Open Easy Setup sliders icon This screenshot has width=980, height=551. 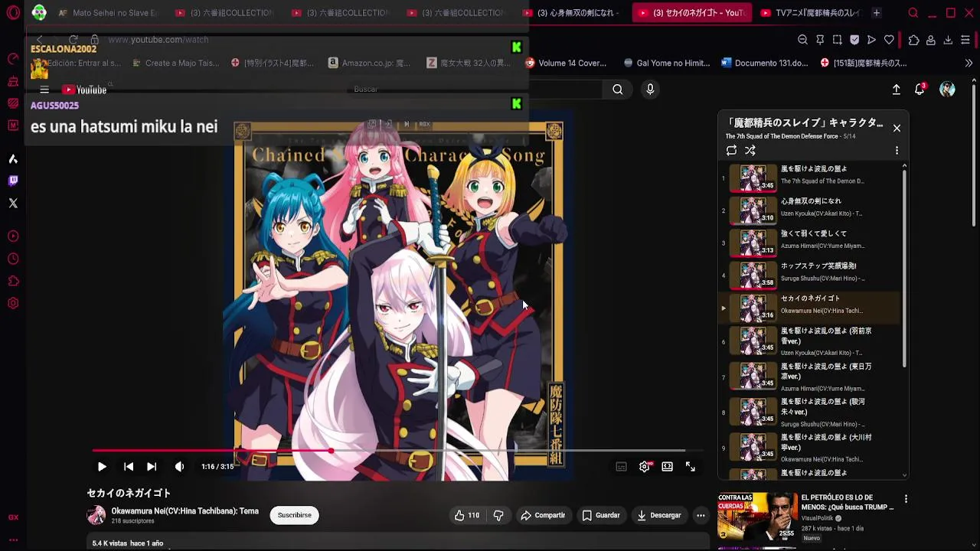tap(965, 40)
